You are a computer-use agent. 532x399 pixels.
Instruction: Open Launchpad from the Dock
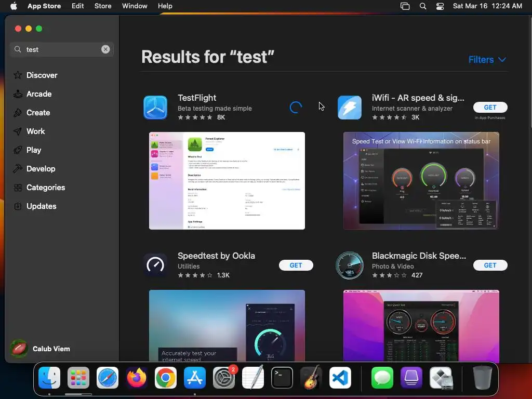(x=78, y=378)
